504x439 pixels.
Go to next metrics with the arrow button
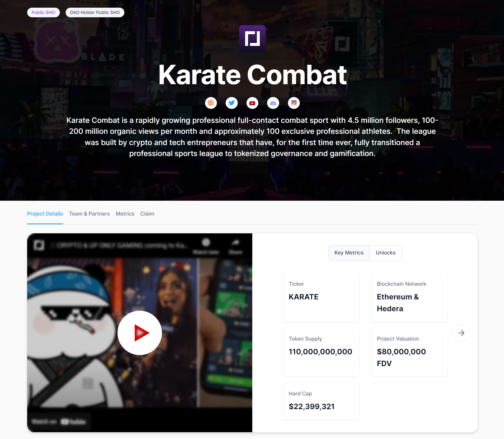[461, 333]
